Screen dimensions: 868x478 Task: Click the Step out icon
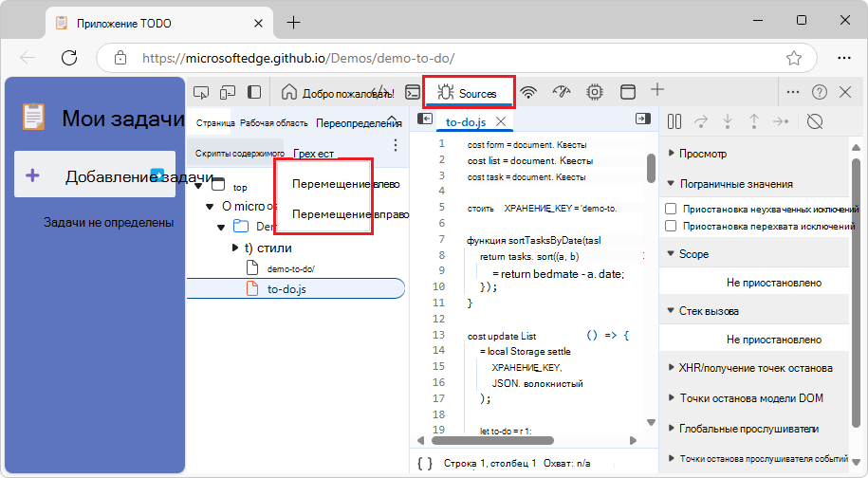754,121
